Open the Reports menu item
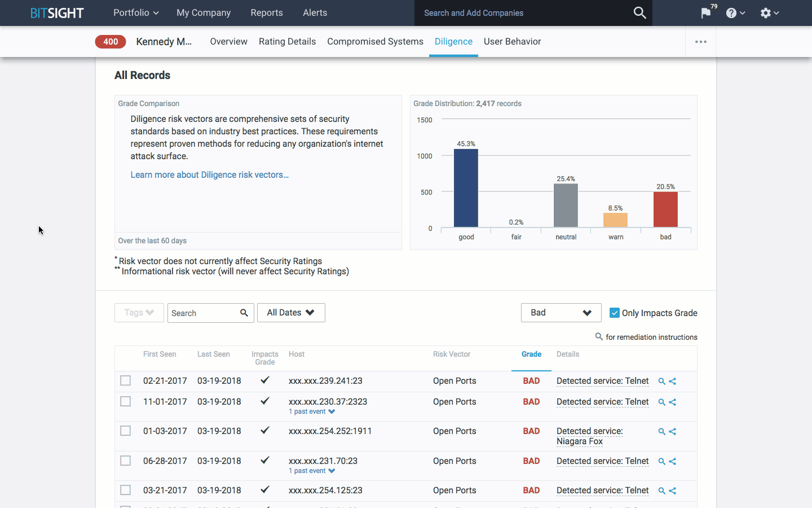812x508 pixels. click(x=267, y=13)
